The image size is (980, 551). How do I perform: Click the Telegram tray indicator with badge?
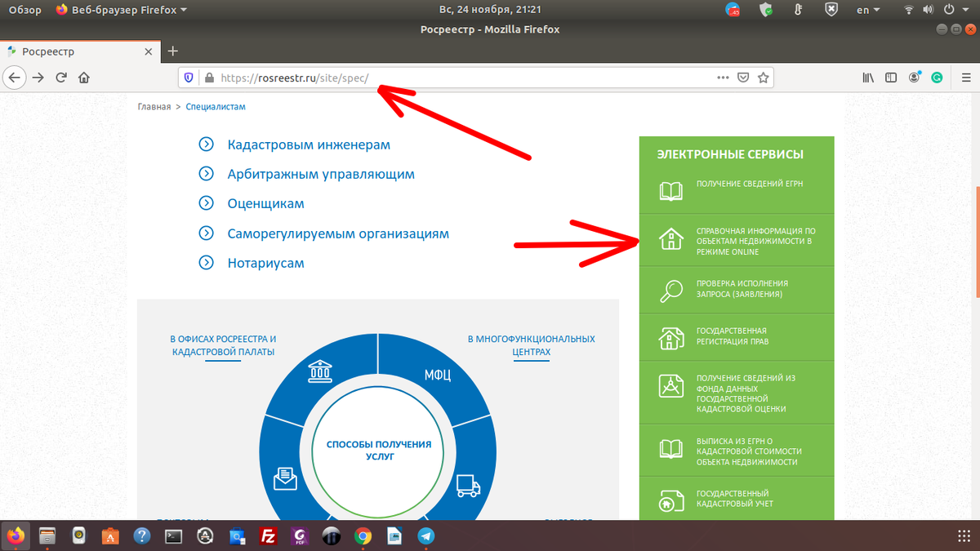pos(732,10)
